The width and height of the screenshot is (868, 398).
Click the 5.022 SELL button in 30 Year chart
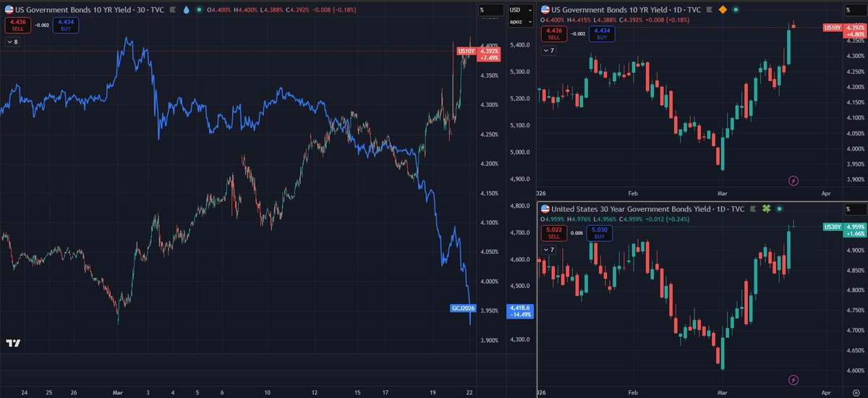[553, 232]
